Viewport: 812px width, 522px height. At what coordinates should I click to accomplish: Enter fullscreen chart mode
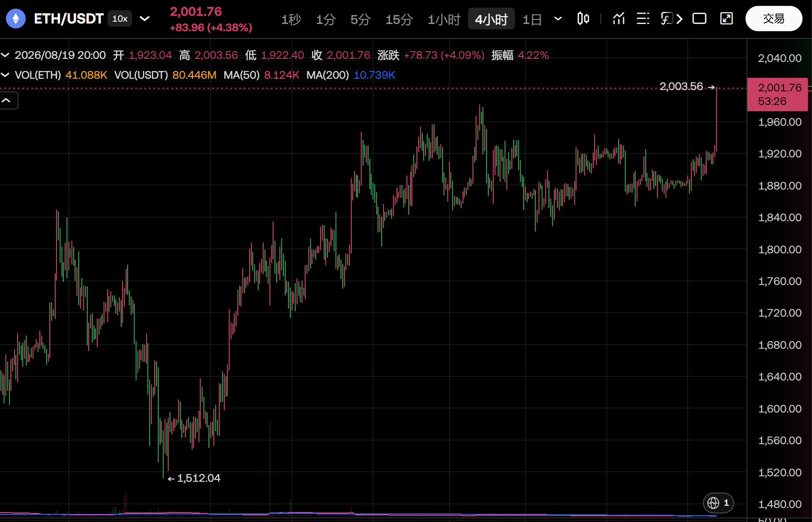[x=727, y=19]
